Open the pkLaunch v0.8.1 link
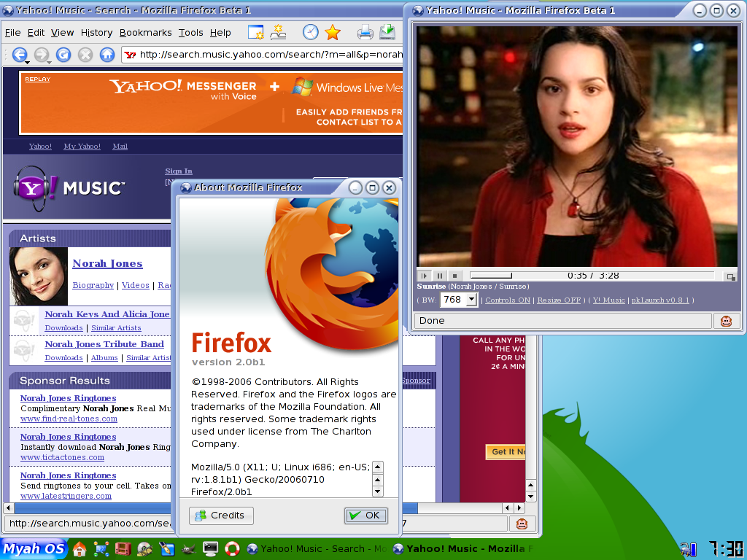The height and width of the screenshot is (560, 747). pyautogui.click(x=660, y=300)
